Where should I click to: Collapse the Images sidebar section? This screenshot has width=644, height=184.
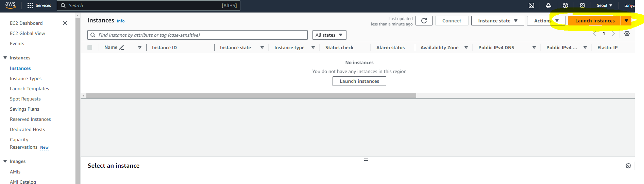coord(5,161)
